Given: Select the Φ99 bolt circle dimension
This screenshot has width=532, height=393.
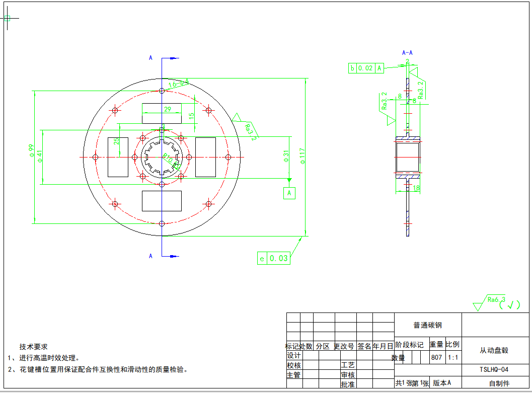Looking at the screenshot, I should coord(31,151).
